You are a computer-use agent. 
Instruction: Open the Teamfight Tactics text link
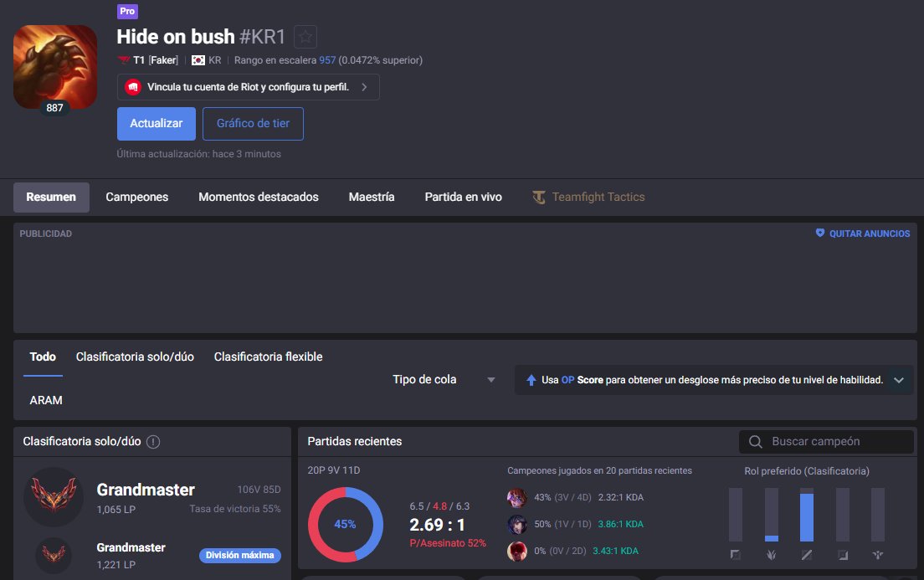(598, 198)
